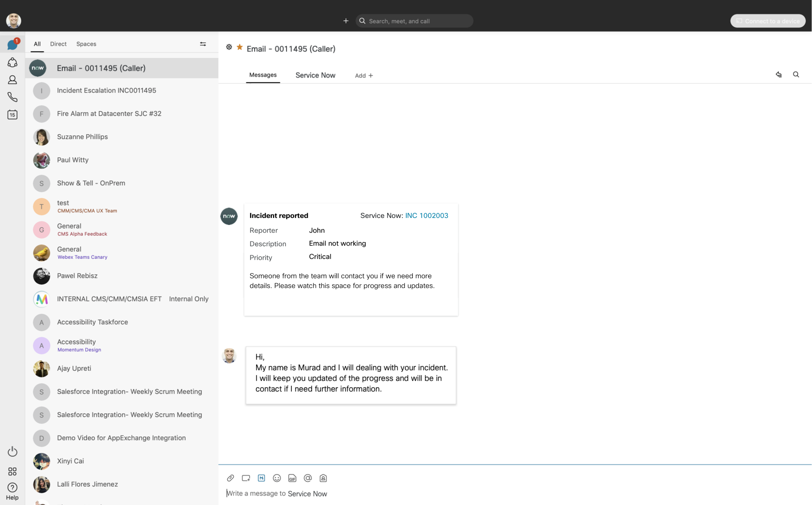Open chat with Paul Witty
Image resolution: width=812 pixels, height=505 pixels.
pos(122,160)
